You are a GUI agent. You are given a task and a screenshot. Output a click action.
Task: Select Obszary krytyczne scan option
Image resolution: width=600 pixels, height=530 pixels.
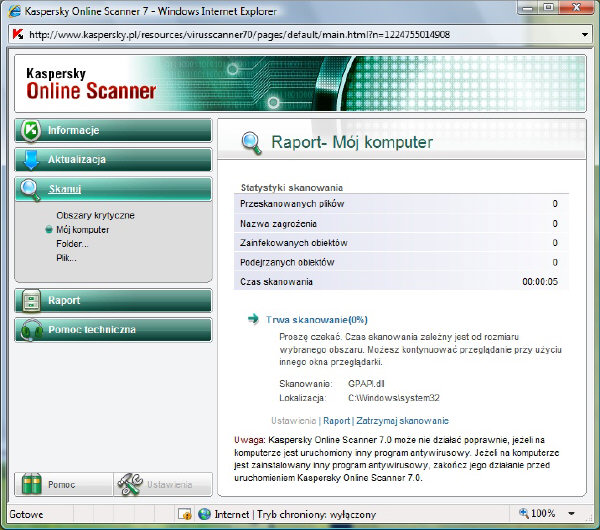point(95,215)
